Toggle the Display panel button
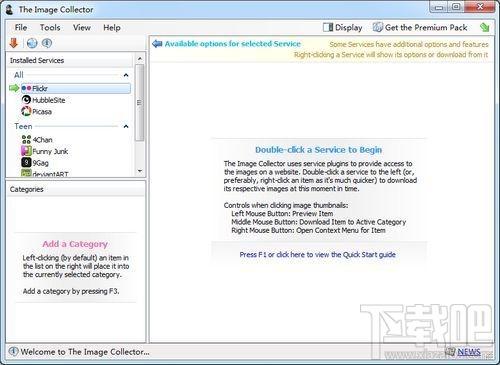500x365 pixels. [x=343, y=27]
